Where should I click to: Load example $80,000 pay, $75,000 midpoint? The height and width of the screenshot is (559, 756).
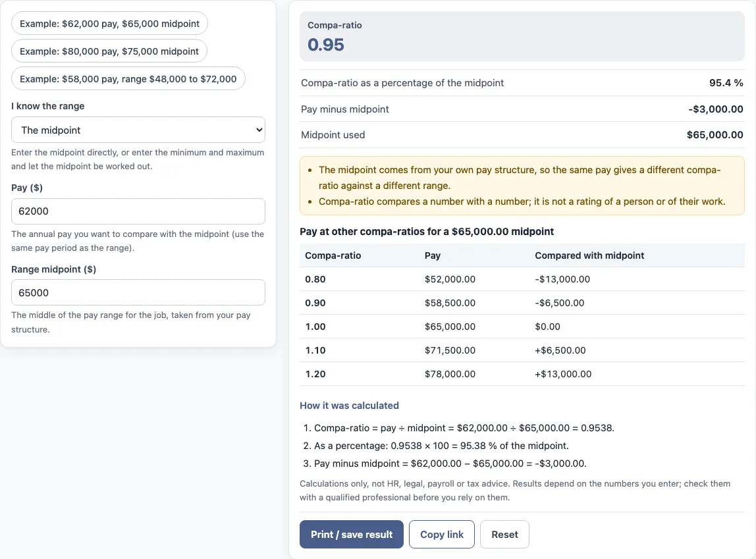(109, 51)
